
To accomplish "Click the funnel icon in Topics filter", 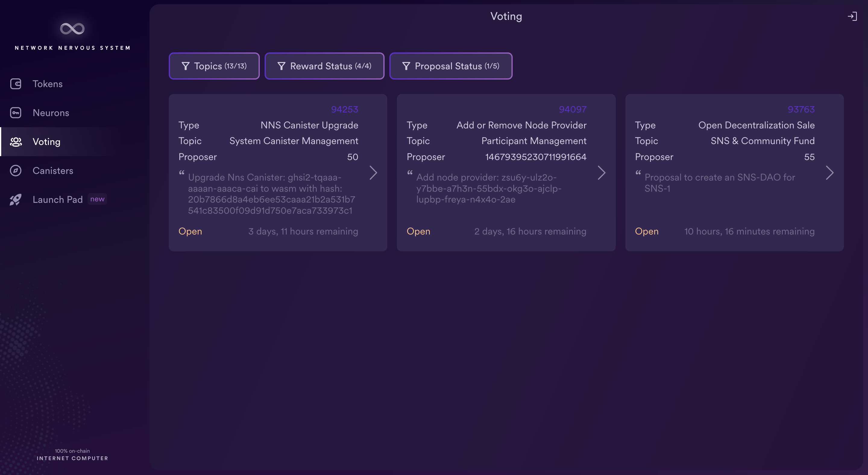I will [x=185, y=66].
